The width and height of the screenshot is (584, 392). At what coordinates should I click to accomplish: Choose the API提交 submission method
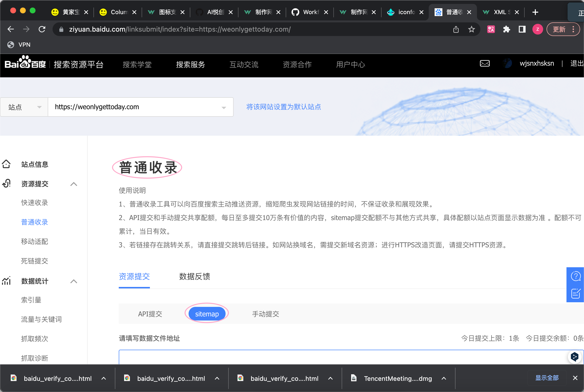tap(150, 314)
